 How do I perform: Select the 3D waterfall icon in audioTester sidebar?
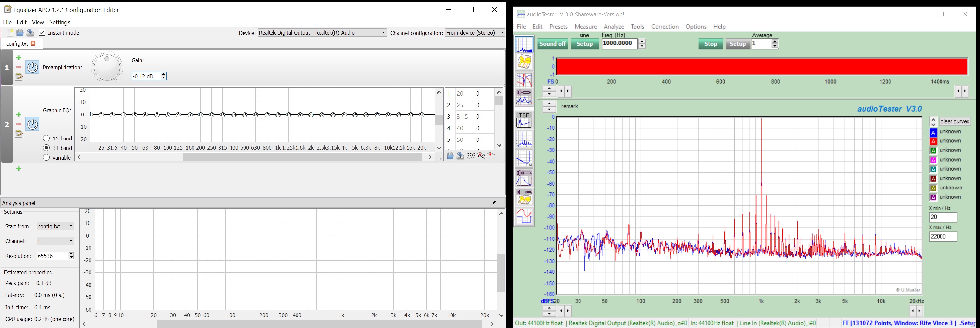(524, 62)
